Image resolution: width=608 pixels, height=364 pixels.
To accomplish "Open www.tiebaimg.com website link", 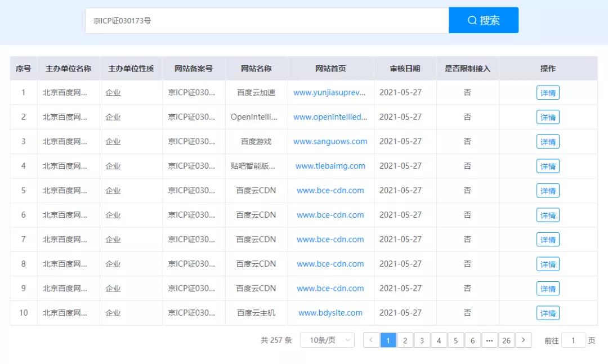I will (x=330, y=166).
